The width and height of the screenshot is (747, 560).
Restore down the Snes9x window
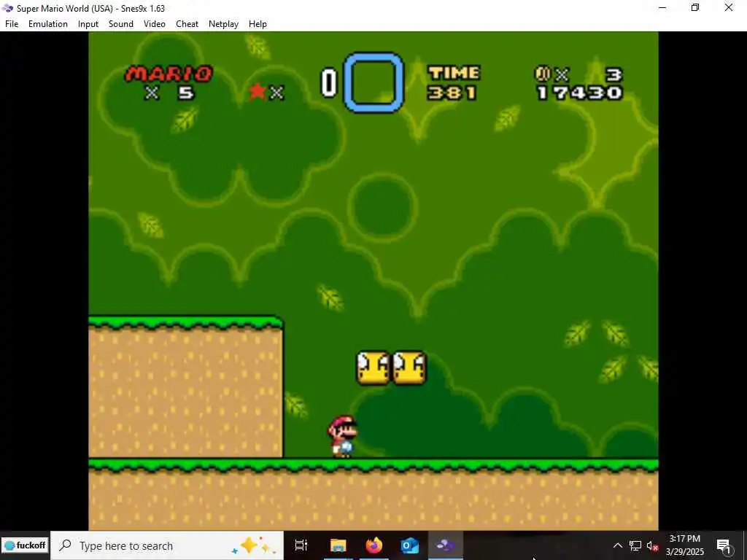point(695,7)
